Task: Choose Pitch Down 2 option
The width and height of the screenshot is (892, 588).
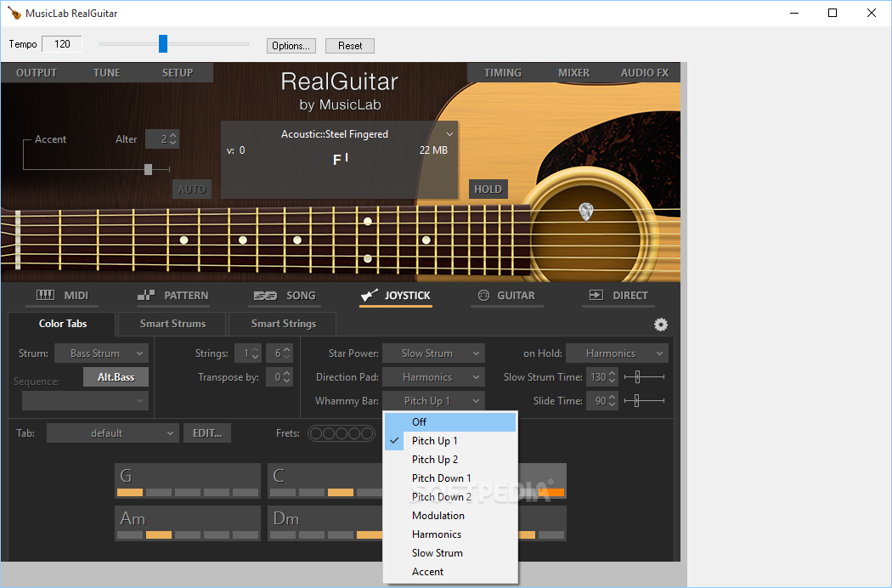Action: (450, 497)
